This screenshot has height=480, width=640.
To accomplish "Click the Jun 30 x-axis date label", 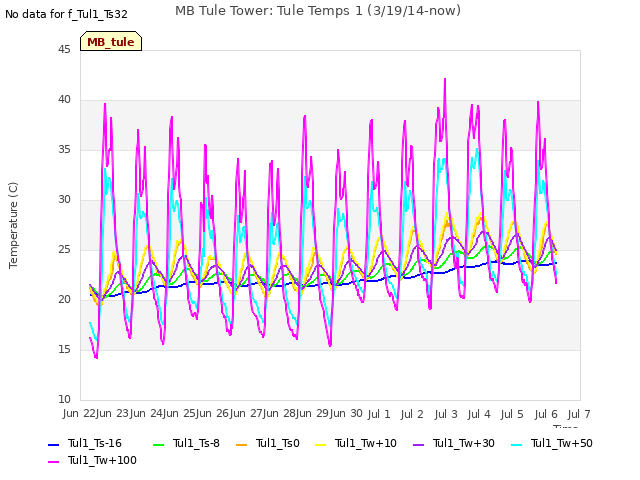I will [x=346, y=414].
